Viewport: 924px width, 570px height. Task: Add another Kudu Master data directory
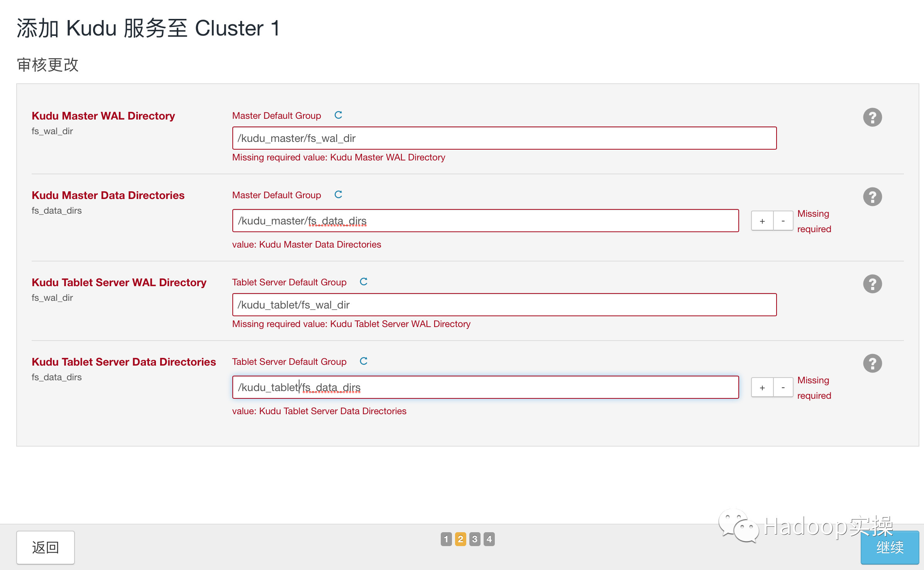click(x=762, y=221)
